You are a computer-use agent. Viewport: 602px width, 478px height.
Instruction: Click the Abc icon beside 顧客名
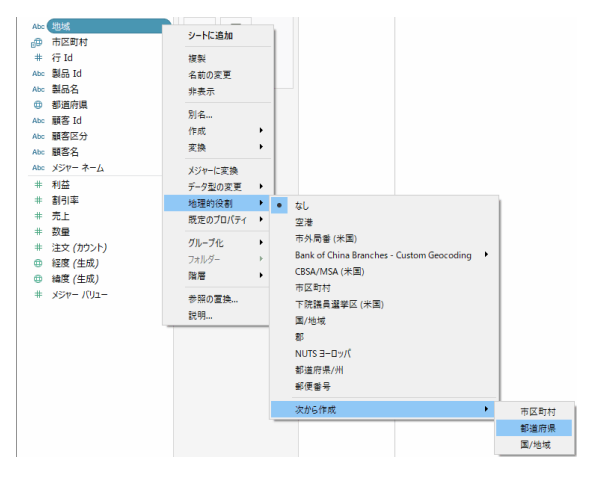click(x=38, y=152)
